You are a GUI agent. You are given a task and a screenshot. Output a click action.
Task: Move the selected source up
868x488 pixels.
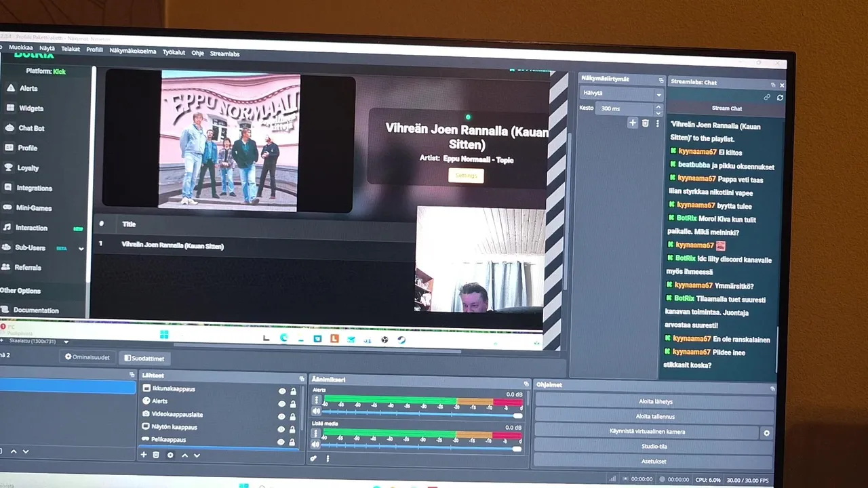coord(184,455)
